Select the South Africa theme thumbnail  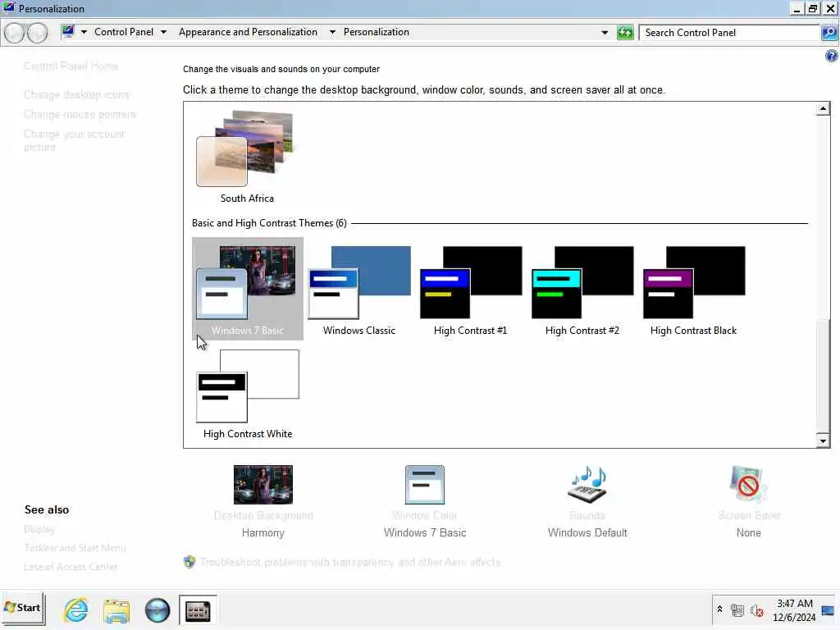(244, 148)
